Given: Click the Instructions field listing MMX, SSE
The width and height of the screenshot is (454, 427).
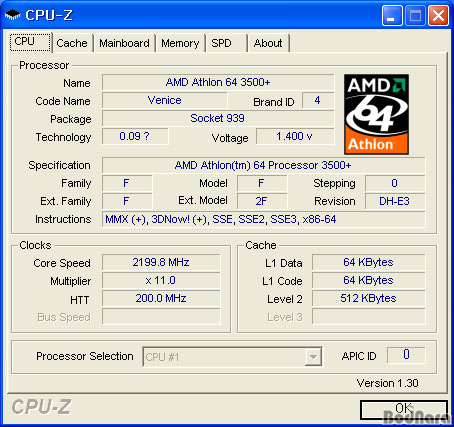Looking at the screenshot, I should pos(263,219).
